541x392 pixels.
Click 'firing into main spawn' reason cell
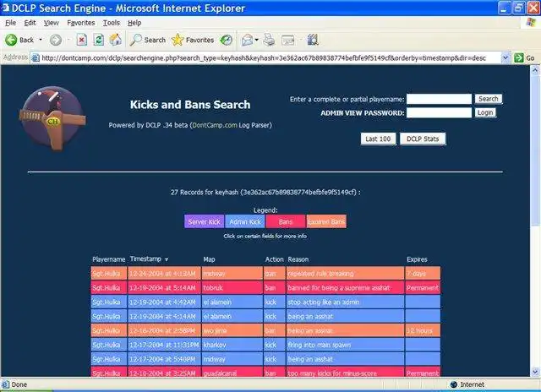coord(345,345)
